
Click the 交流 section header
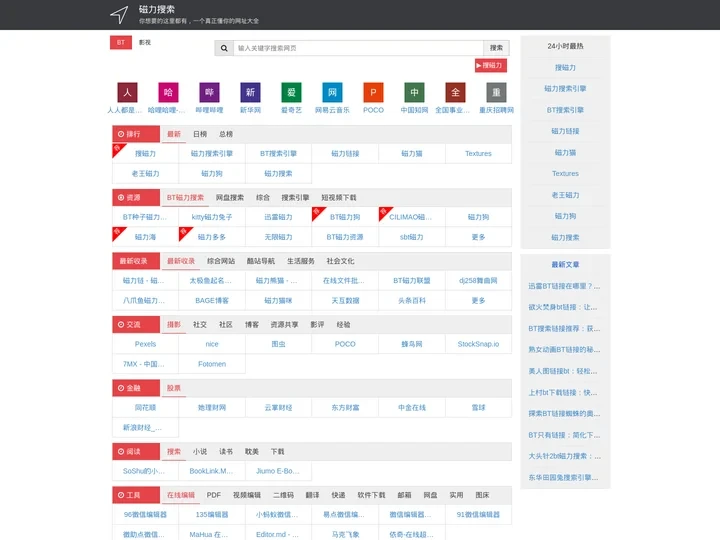coord(136,325)
